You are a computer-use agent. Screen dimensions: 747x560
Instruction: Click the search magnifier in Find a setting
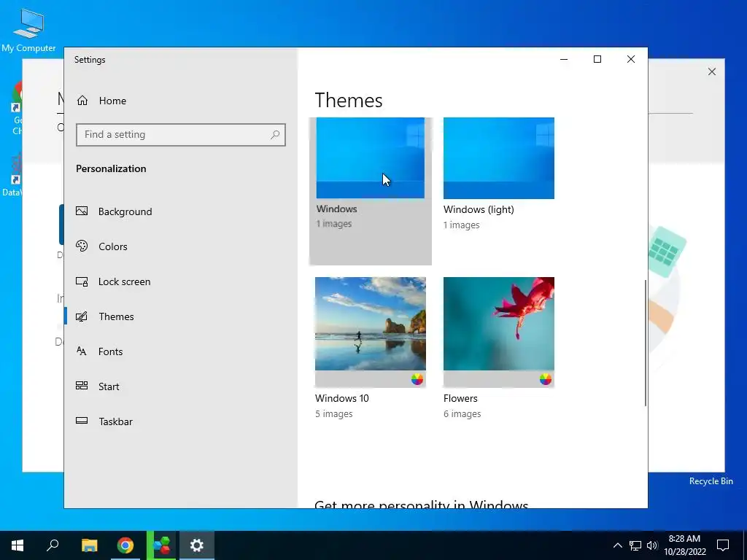(x=275, y=135)
